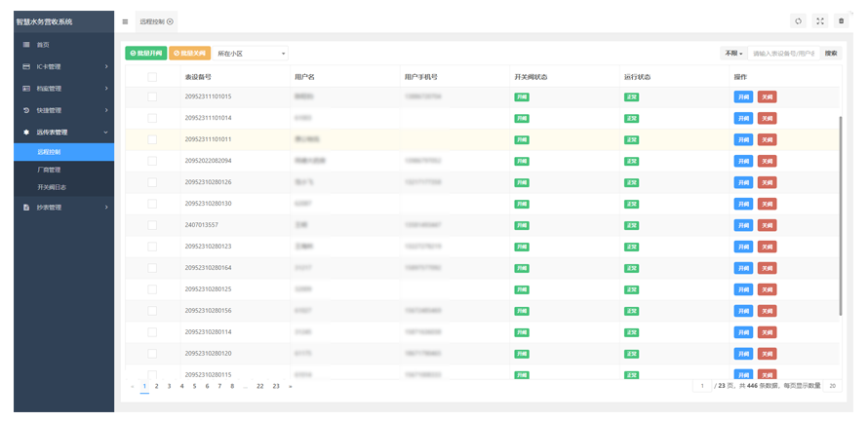The width and height of the screenshot is (868, 421).
Task: Click the 快捷管理 sidebar icon
Action: (26, 110)
